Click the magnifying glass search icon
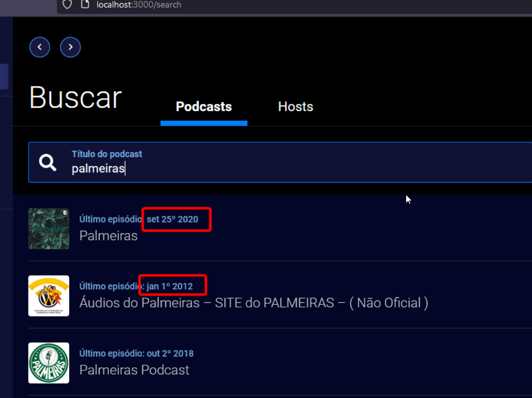532x398 pixels. [x=48, y=163]
